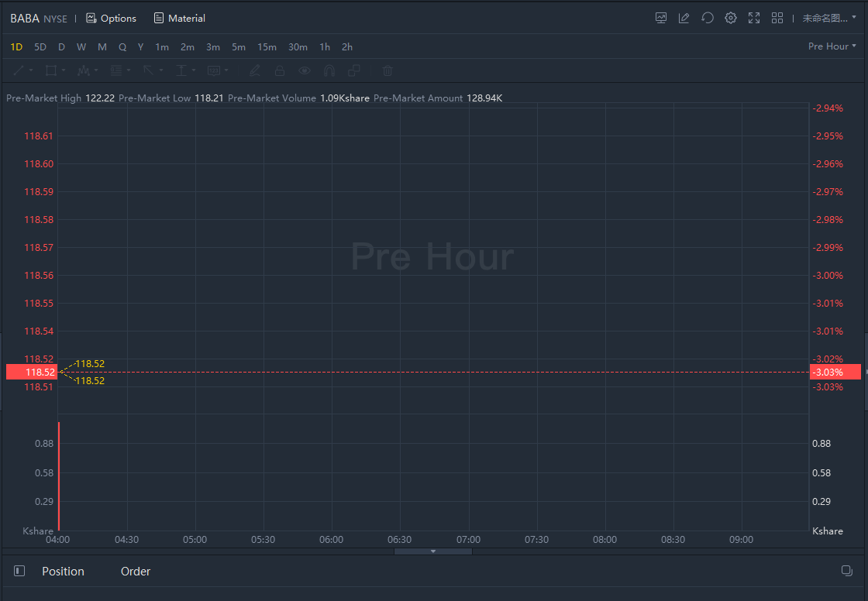Expand the Fibonacci tool dropdown arrow
Viewport: 868px width, 601px height.
[x=129, y=70]
